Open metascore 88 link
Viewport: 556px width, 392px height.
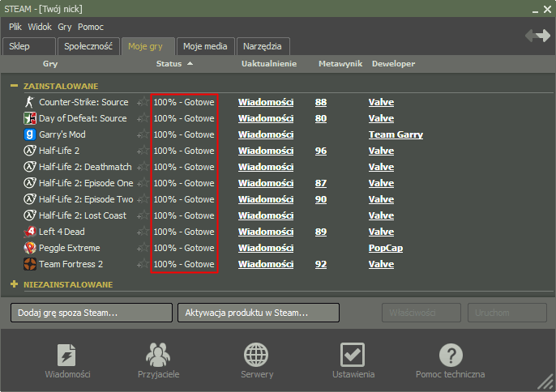click(321, 102)
